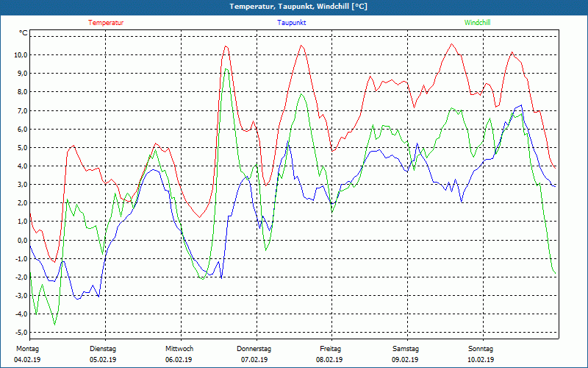The width and height of the screenshot is (588, 368).
Task: Click the red Temperatur legend label
Action: pos(106,23)
